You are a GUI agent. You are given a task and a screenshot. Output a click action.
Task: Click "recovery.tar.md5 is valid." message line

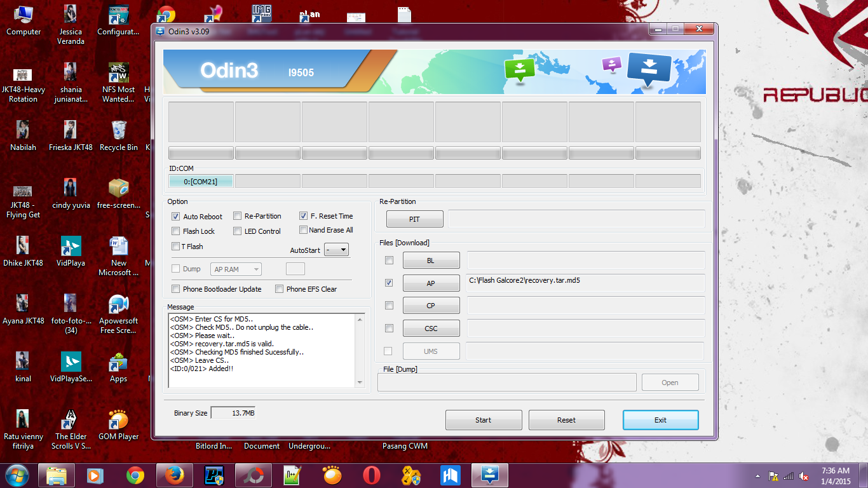tap(222, 344)
